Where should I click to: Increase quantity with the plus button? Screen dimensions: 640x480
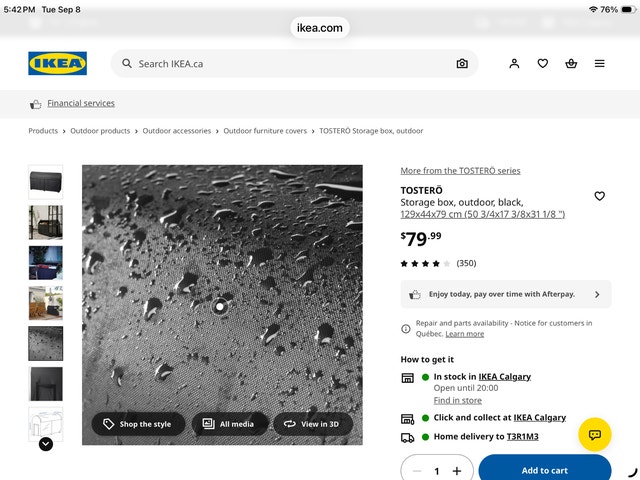(x=457, y=471)
